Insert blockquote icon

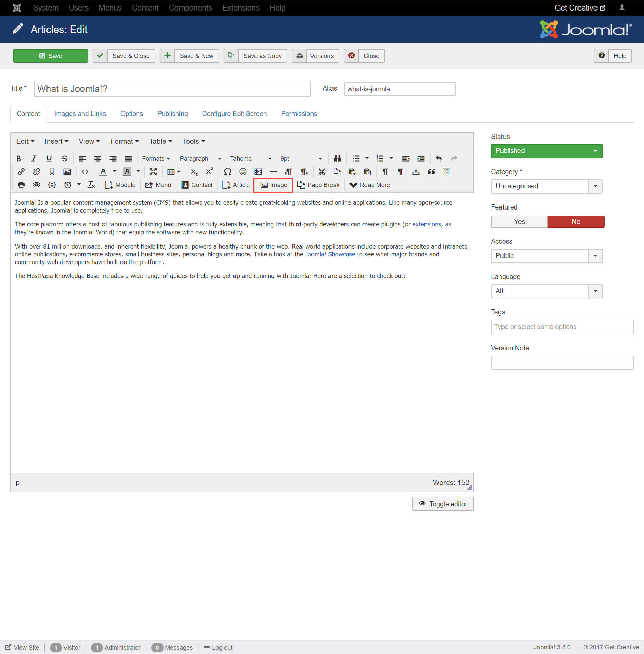[x=431, y=172]
